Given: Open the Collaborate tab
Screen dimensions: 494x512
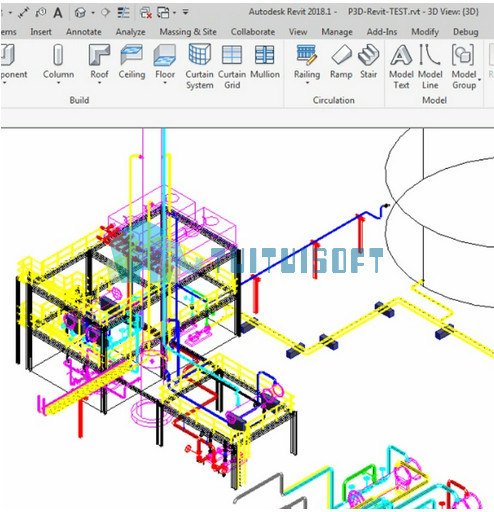Looking at the screenshot, I should click(x=253, y=32).
